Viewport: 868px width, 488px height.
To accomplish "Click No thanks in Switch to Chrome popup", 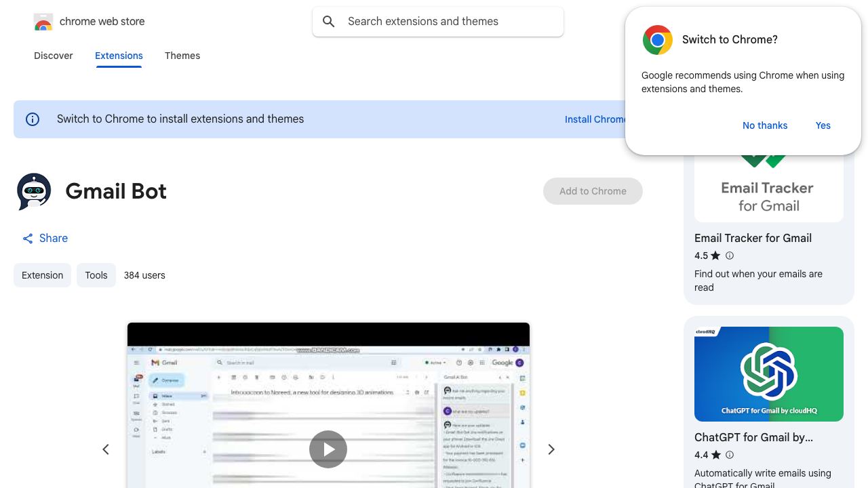I will [765, 125].
